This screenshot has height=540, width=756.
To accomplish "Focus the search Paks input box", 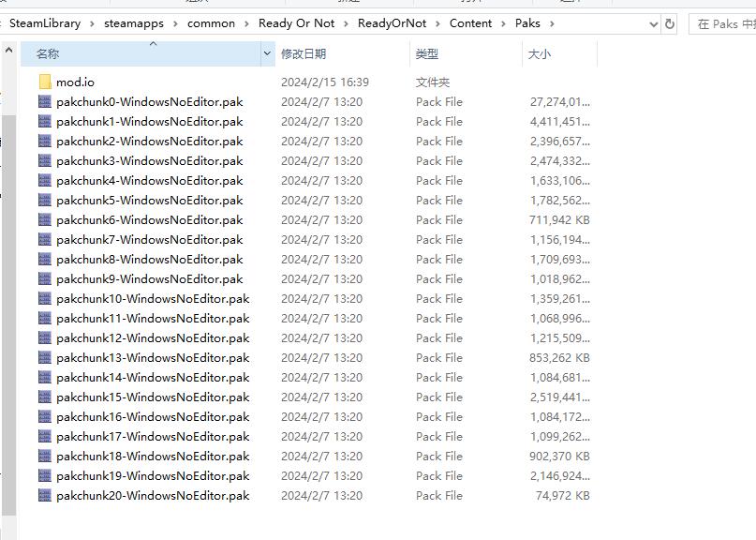I will coord(722,23).
